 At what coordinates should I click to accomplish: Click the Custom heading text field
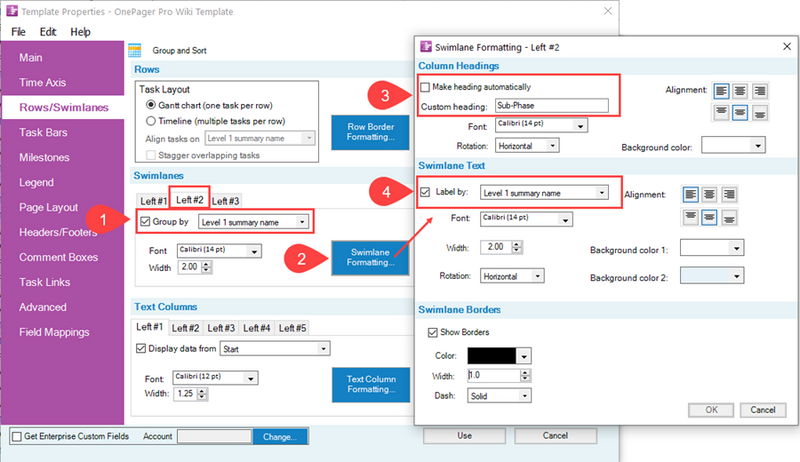[x=552, y=106]
